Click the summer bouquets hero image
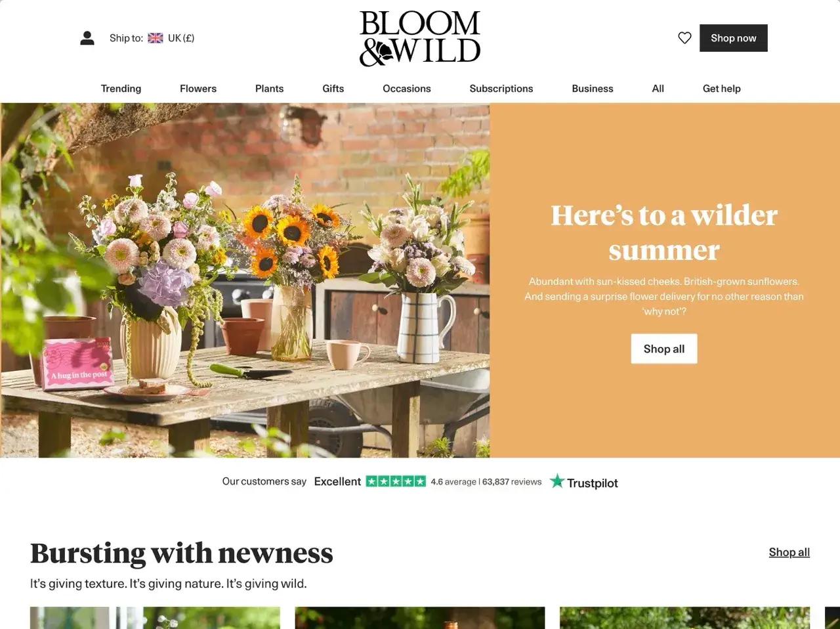 pos(245,280)
